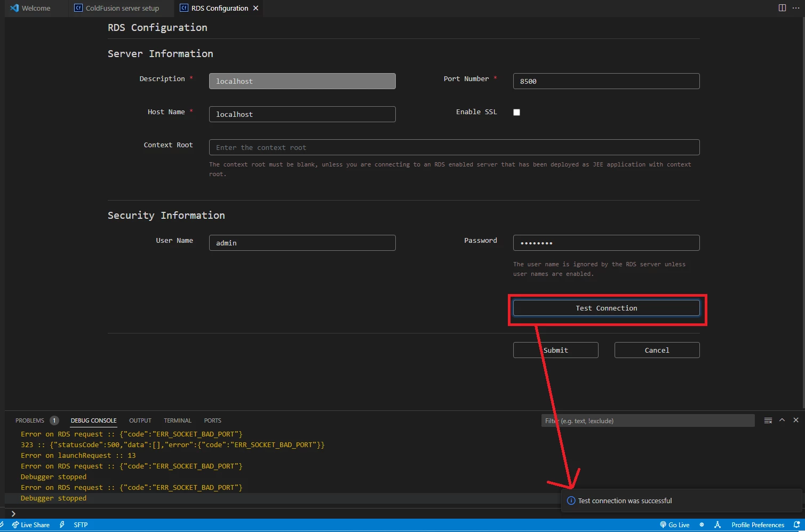Click the Cancel button

pyautogui.click(x=657, y=350)
